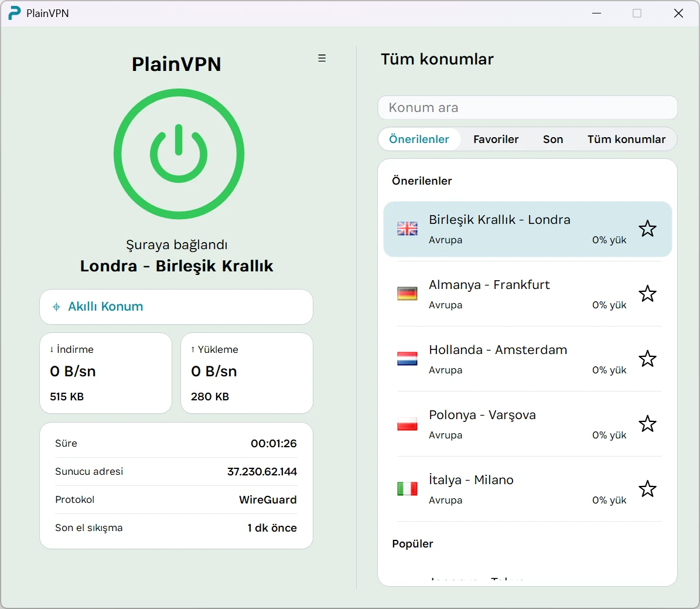The width and height of the screenshot is (700, 609).
Task: Click the Şuraya bağlandı status text
Action: pos(177,245)
